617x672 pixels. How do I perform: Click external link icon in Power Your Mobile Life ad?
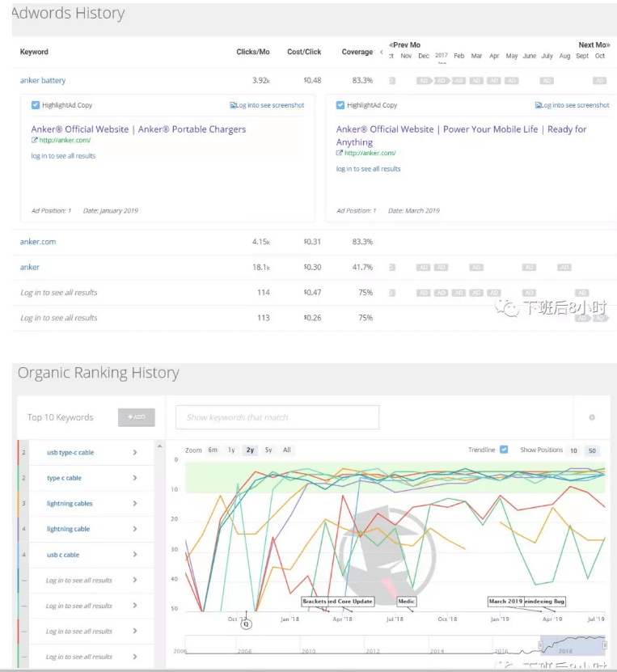pyautogui.click(x=340, y=153)
